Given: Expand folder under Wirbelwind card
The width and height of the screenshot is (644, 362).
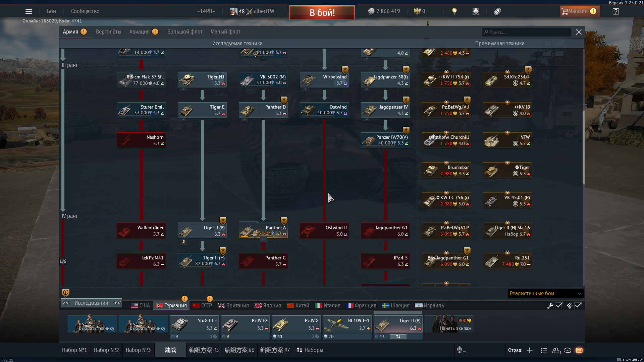Looking at the screenshot, I should [306, 89].
